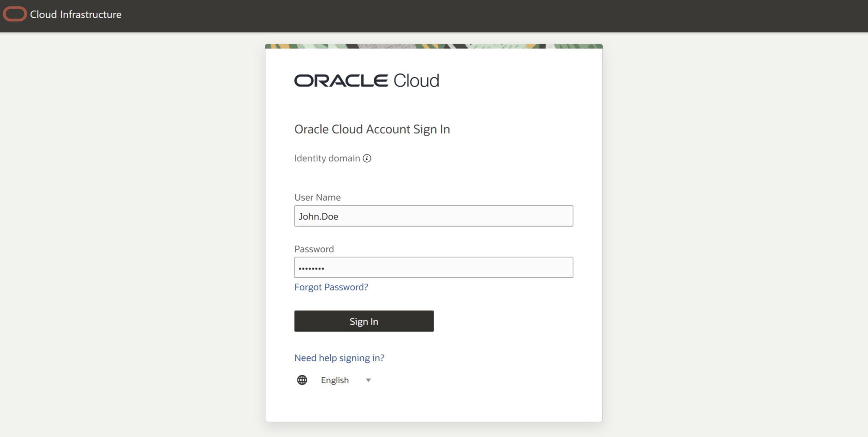This screenshot has width=868, height=437.
Task: Select the Oracle Cloud Account Sign In heading
Action: (372, 129)
